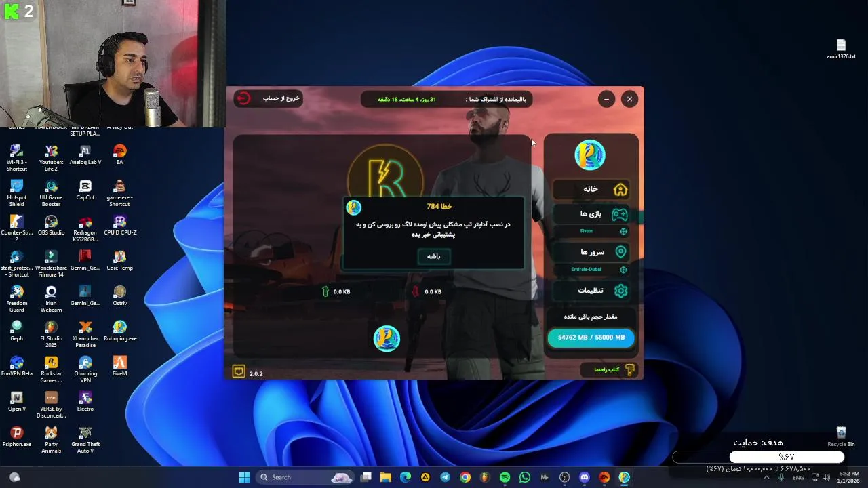Open Geph desktop icon
The width and height of the screenshot is (868, 488).
pos(16,331)
